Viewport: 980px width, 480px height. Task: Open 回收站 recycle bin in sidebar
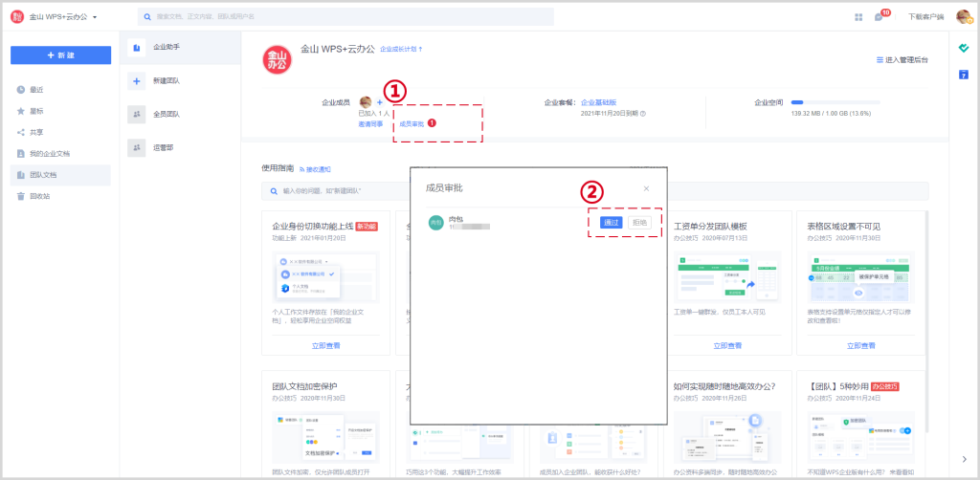pos(60,196)
